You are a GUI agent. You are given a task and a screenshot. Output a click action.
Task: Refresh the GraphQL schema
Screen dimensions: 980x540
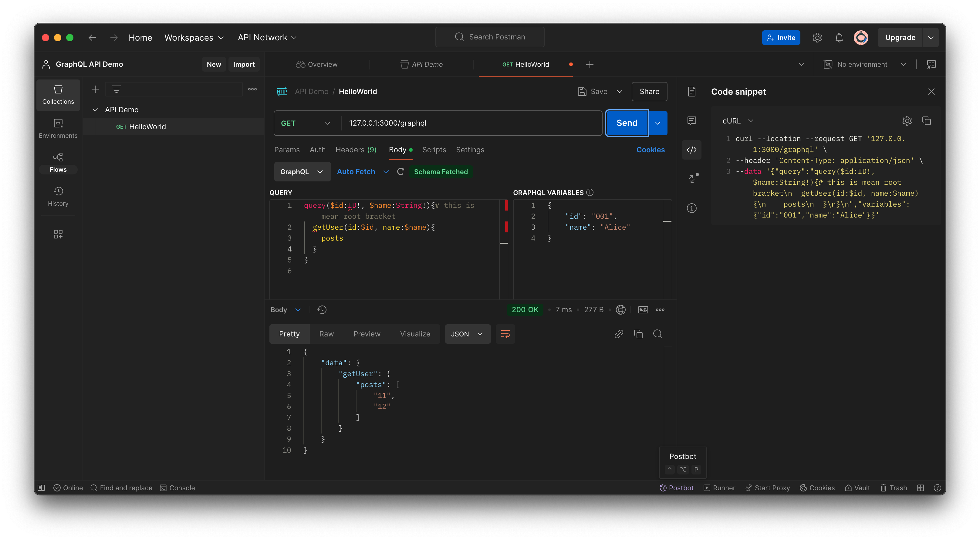[x=400, y=171]
